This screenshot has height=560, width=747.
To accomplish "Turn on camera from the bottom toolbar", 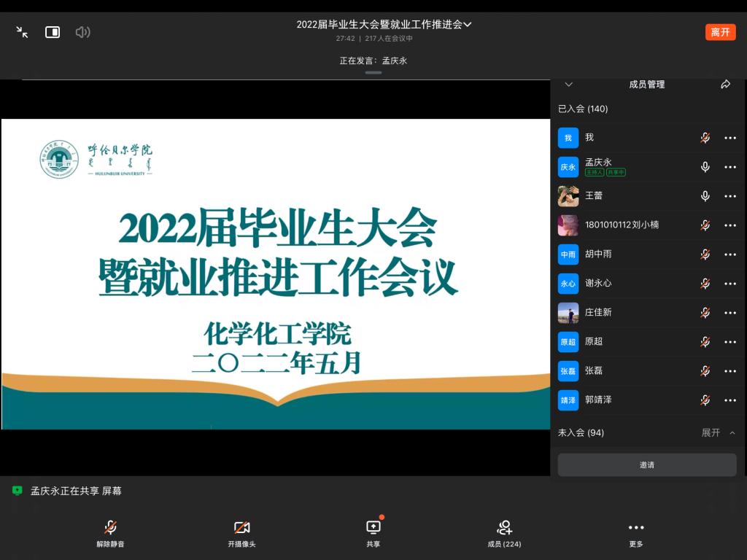I will [241, 532].
